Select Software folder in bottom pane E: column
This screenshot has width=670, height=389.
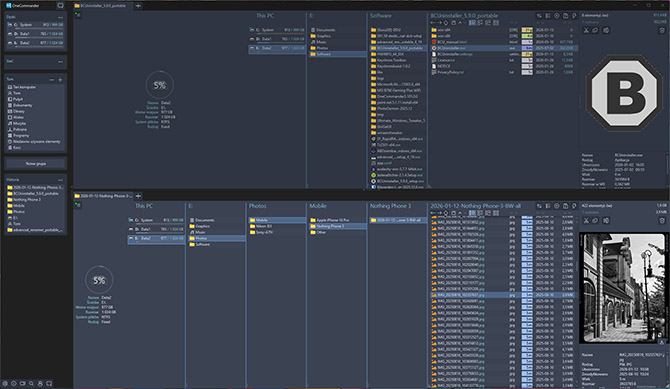(216, 244)
